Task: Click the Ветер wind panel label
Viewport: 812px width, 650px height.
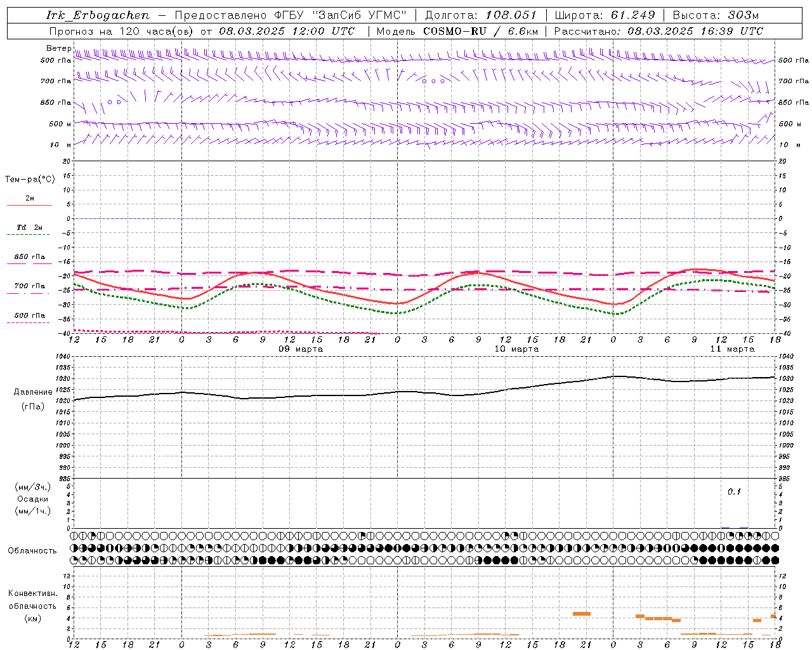Action: 58,48
